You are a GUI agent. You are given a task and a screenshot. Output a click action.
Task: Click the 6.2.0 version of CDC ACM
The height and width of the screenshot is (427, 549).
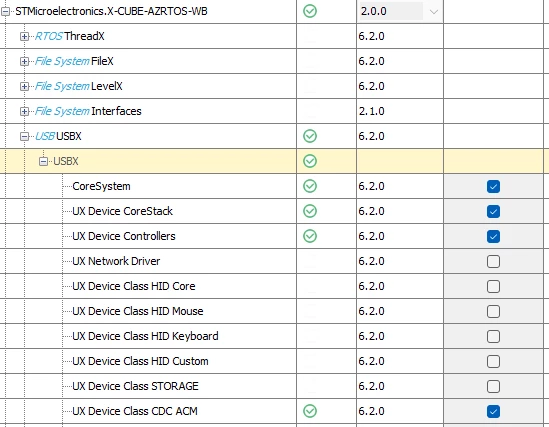371,411
